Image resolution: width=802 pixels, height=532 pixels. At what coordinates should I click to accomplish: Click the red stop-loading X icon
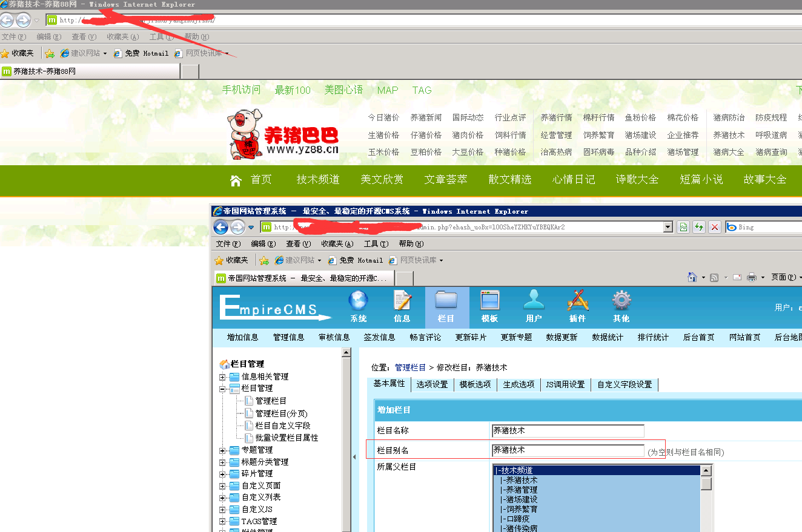click(x=715, y=227)
